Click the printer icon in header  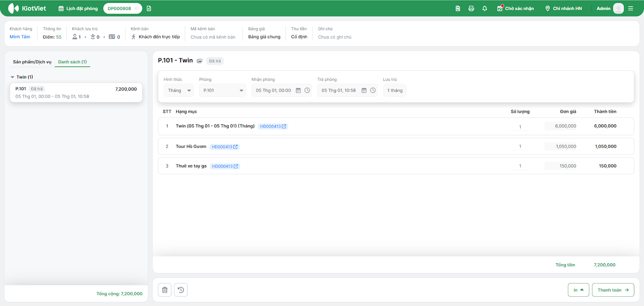[471, 8]
